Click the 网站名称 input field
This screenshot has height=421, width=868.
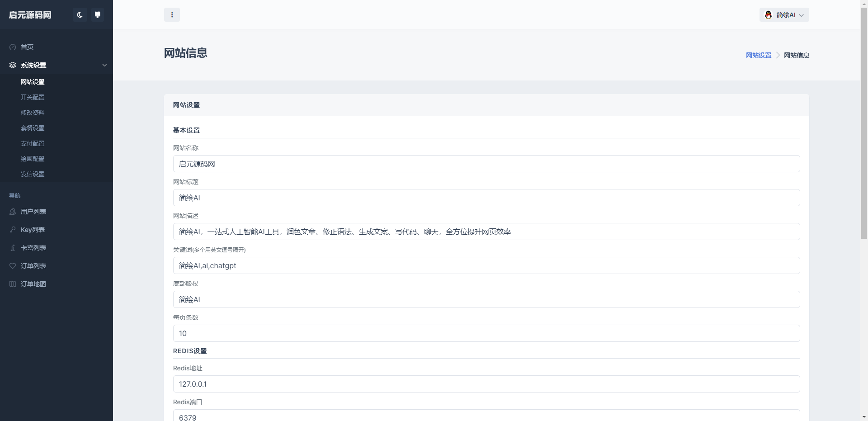pos(486,164)
